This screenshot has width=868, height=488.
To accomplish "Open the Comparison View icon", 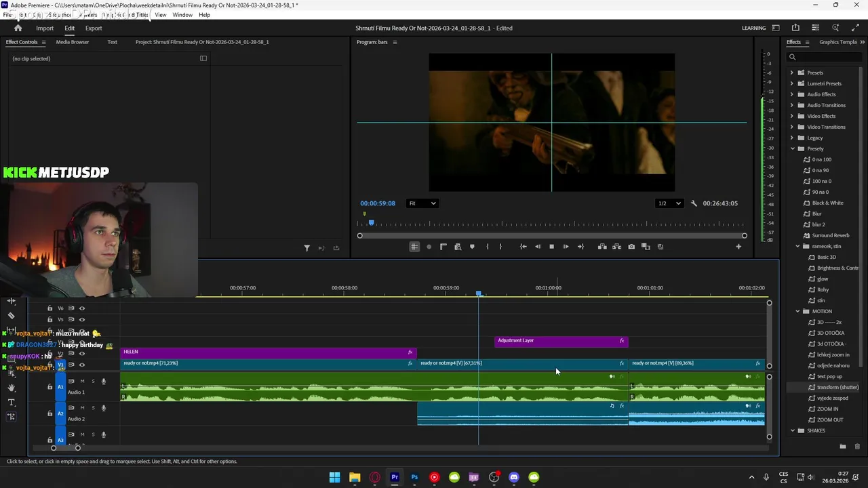I will [646, 247].
